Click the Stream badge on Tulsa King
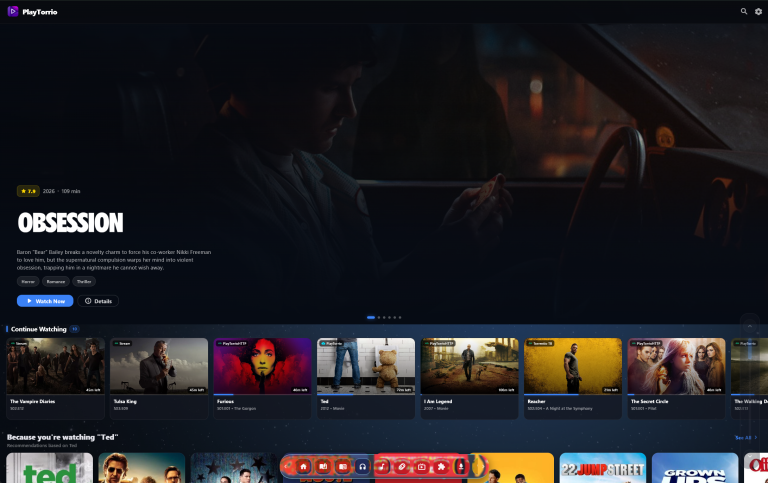This screenshot has width=768, height=483. (122, 343)
